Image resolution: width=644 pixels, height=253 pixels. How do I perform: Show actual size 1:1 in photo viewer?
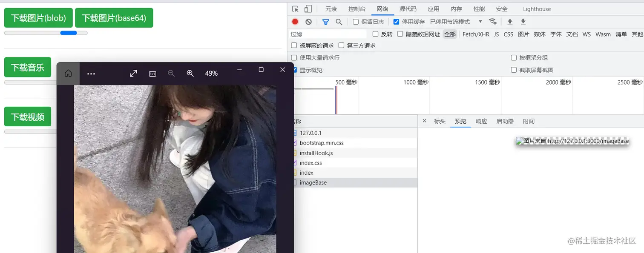click(x=152, y=74)
